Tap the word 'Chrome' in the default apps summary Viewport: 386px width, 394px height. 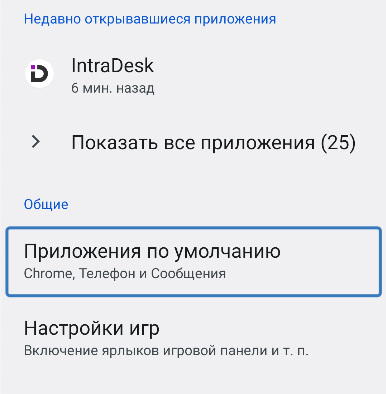point(49,274)
